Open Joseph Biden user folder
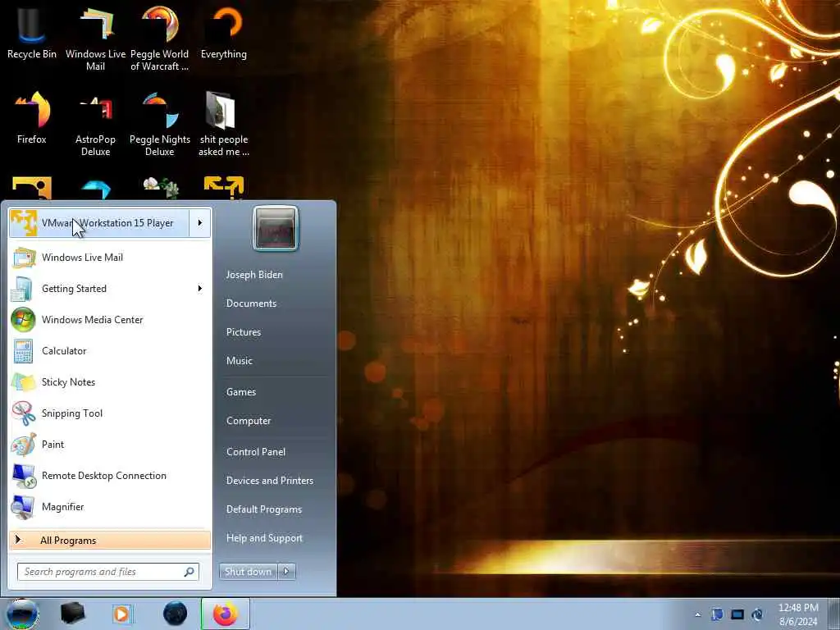The width and height of the screenshot is (840, 630). point(254,275)
